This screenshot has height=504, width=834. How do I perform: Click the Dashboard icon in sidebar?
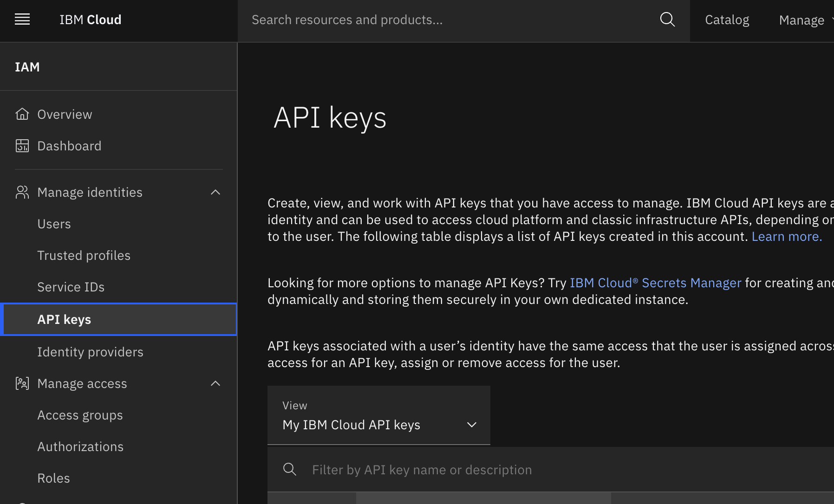click(x=22, y=146)
